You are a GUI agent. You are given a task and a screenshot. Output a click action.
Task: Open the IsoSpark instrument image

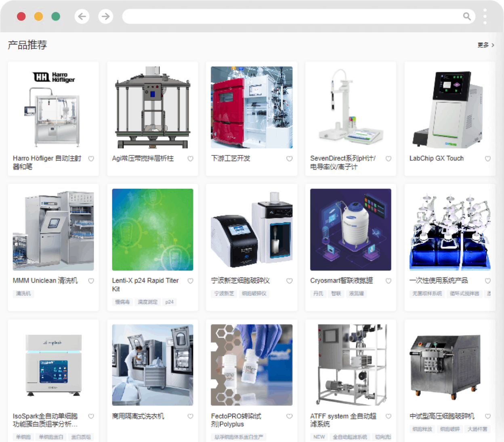tap(53, 365)
